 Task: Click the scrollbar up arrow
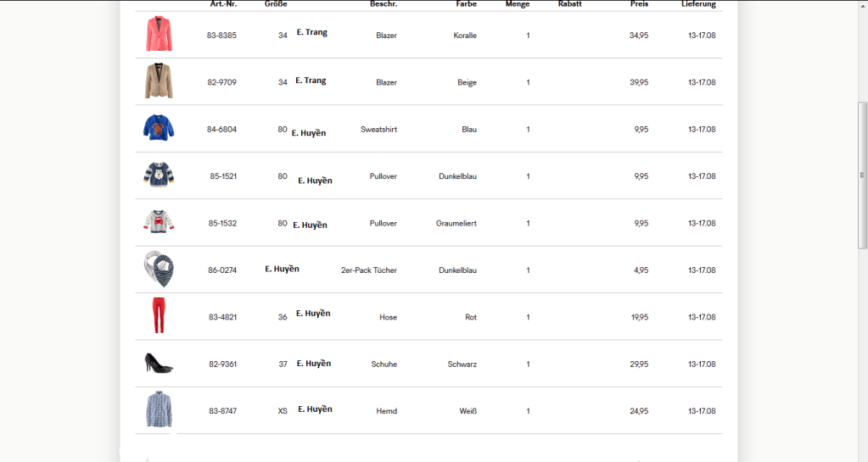(862, 5)
